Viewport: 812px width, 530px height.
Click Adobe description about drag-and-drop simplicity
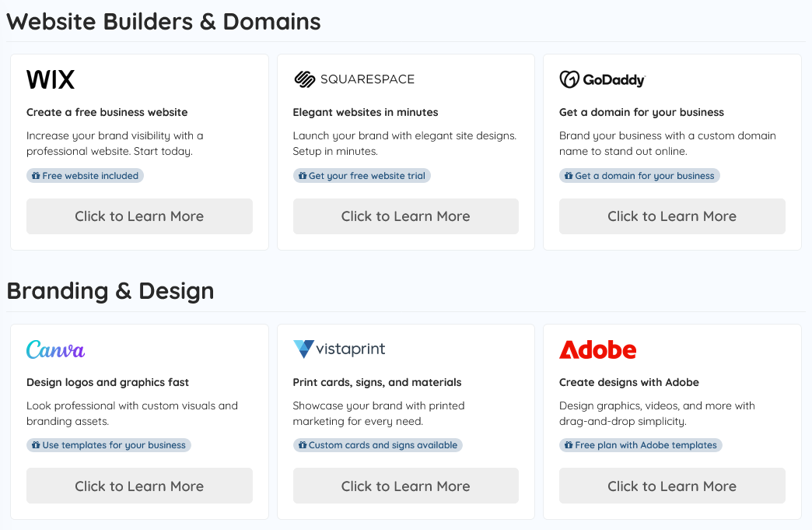[657, 413]
